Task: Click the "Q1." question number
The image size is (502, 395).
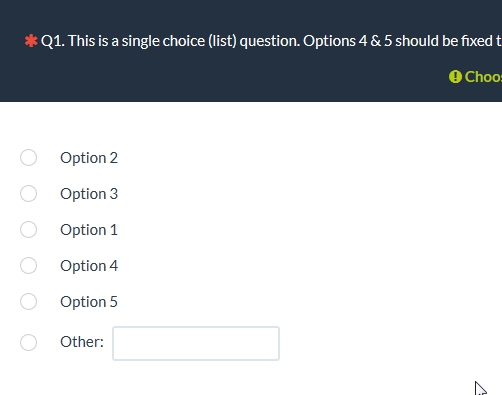Action: point(53,41)
